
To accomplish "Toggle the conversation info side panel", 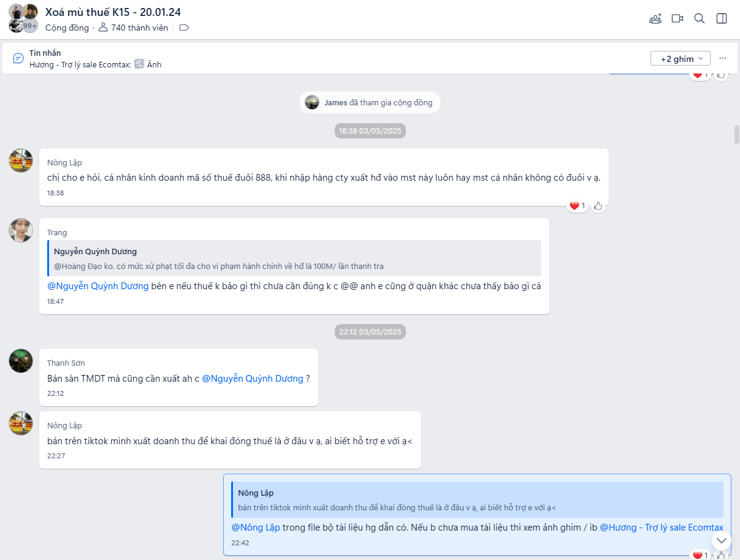I will pos(722,18).
